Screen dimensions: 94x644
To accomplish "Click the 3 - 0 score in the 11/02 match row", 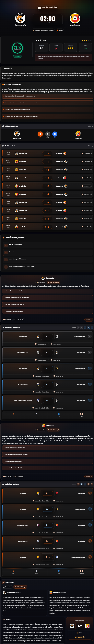I will 47,153.
